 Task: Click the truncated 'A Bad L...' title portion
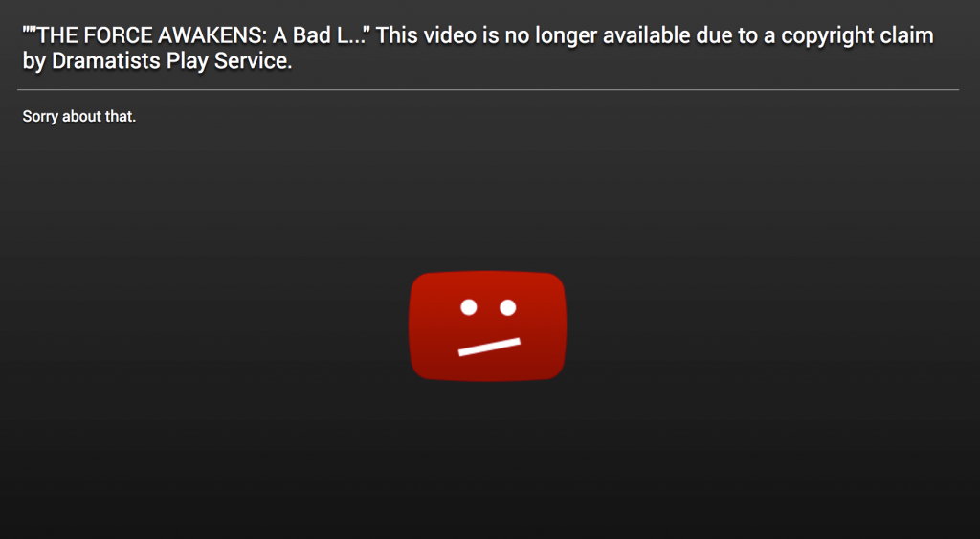(x=318, y=35)
